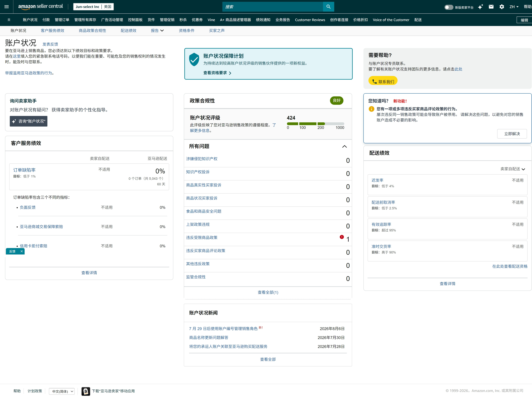
Task: Open 付款 in the navigation bar
Action: (x=46, y=20)
